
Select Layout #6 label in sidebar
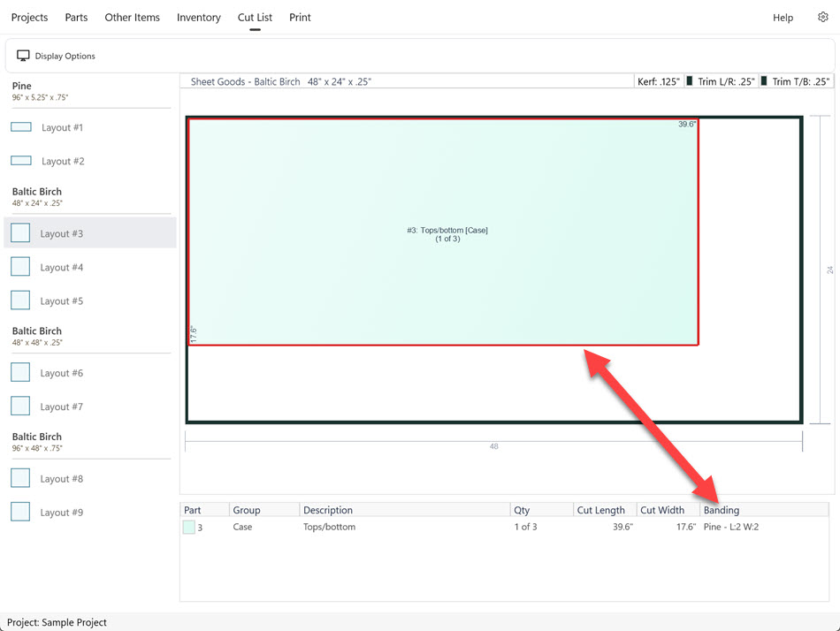62,373
